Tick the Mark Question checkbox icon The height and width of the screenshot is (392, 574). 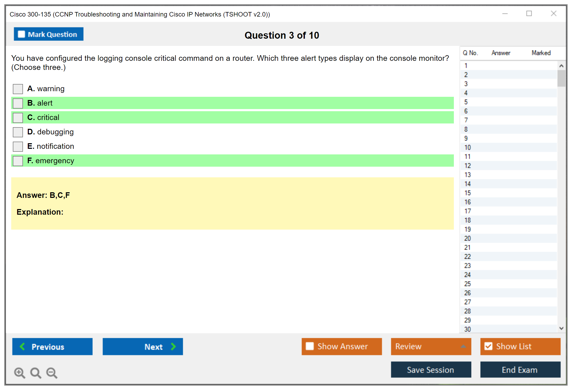click(21, 34)
